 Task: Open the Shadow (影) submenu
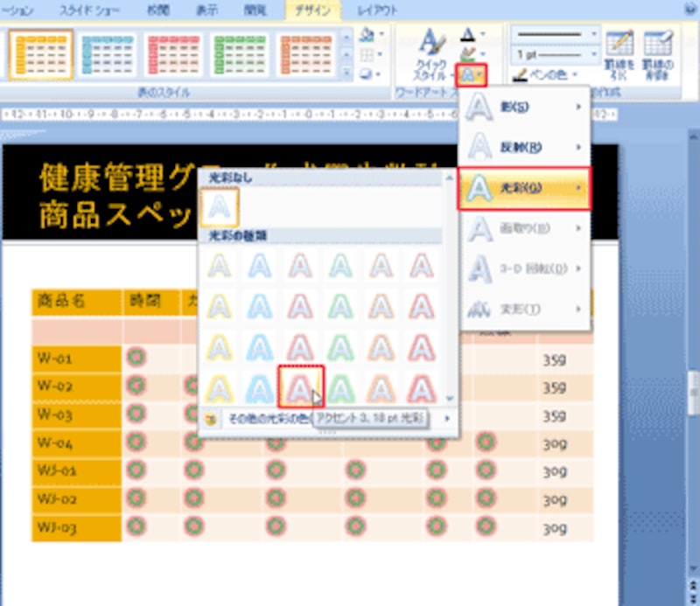(524, 107)
